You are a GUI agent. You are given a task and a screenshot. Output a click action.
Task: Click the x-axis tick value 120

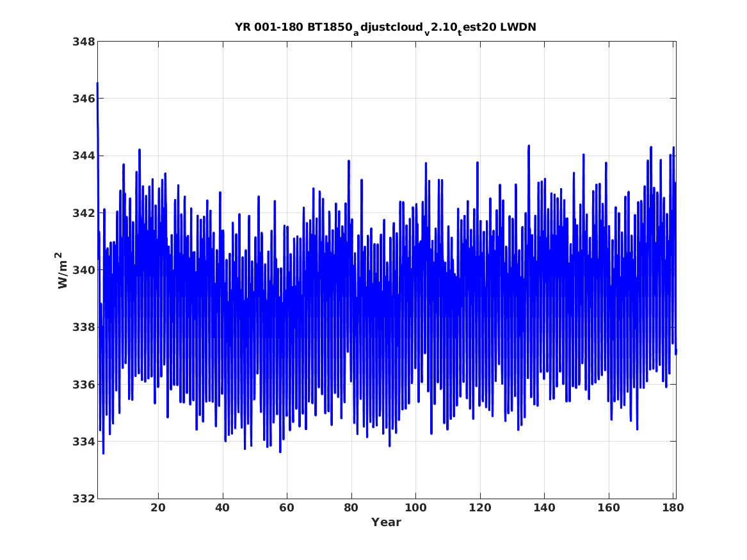tap(479, 508)
